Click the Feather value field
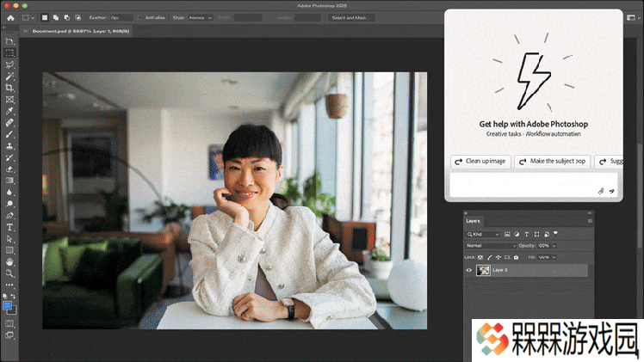 [x=121, y=18]
